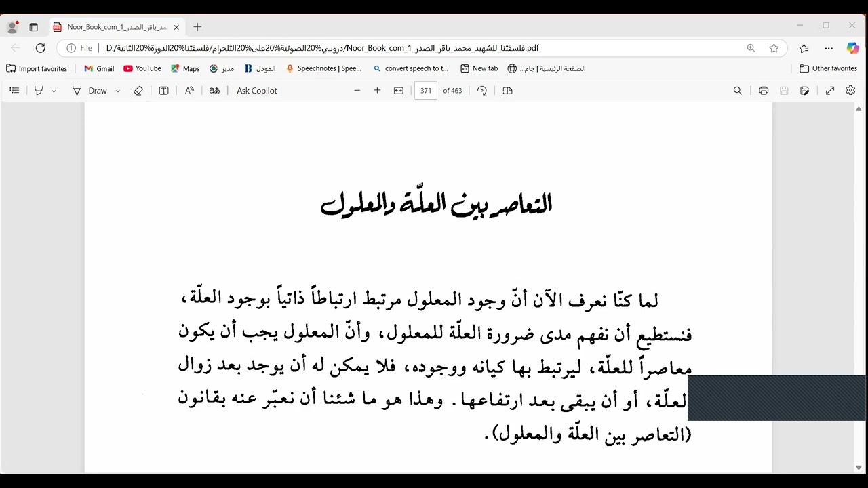
Task: Open the Translate tool
Action: (x=214, y=91)
